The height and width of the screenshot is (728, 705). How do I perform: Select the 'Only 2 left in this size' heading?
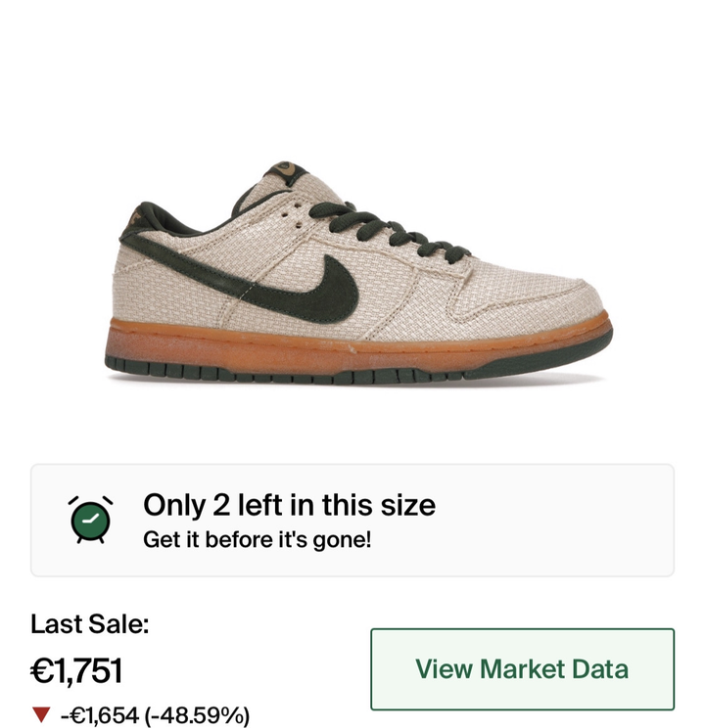coord(289,505)
